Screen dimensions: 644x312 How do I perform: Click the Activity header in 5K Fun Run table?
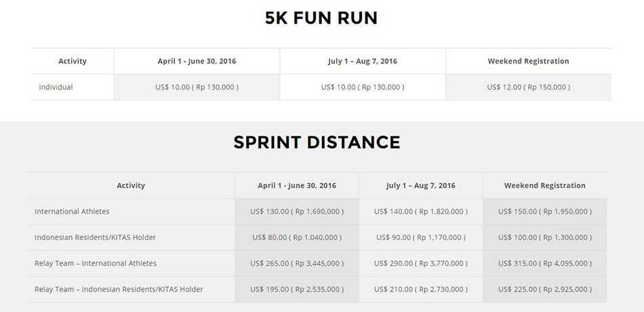coord(73,61)
